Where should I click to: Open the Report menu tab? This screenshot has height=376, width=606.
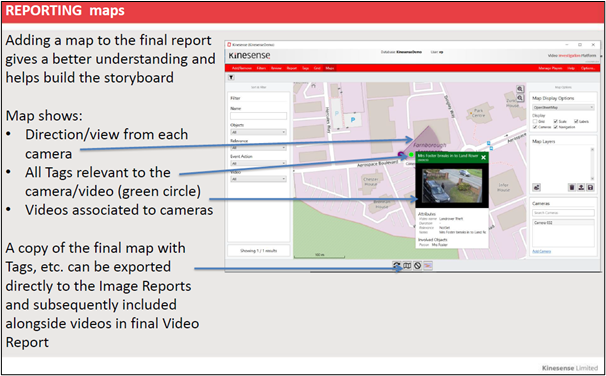pyautogui.click(x=291, y=68)
